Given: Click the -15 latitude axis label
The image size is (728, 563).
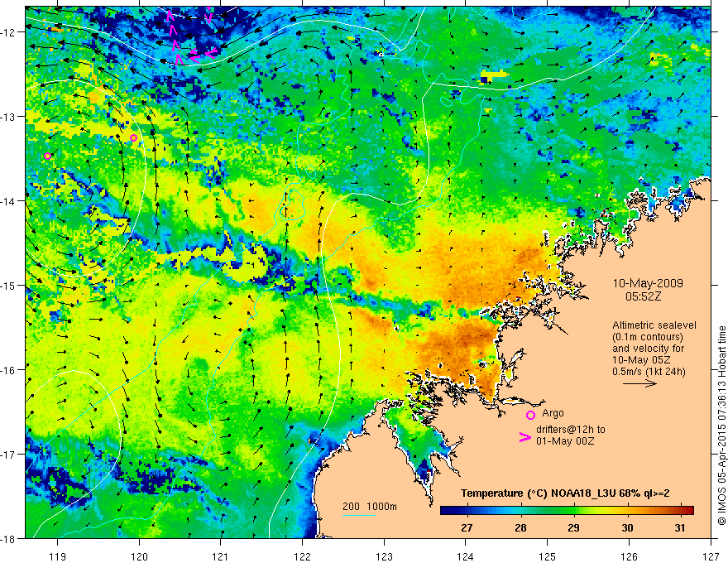Looking at the screenshot, I should (x=9, y=286).
